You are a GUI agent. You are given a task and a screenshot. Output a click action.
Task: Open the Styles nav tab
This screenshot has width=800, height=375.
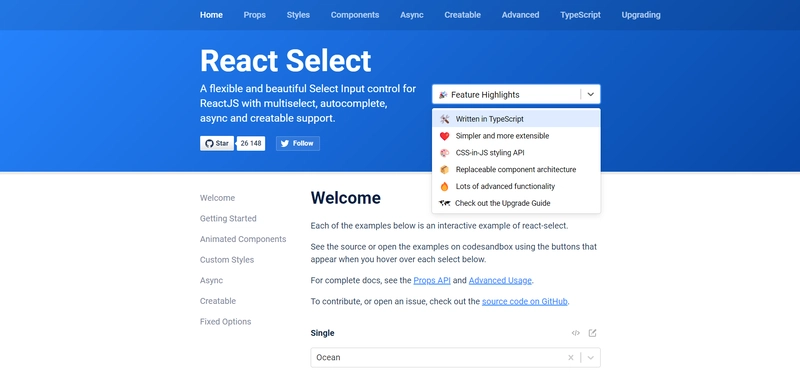[298, 15]
